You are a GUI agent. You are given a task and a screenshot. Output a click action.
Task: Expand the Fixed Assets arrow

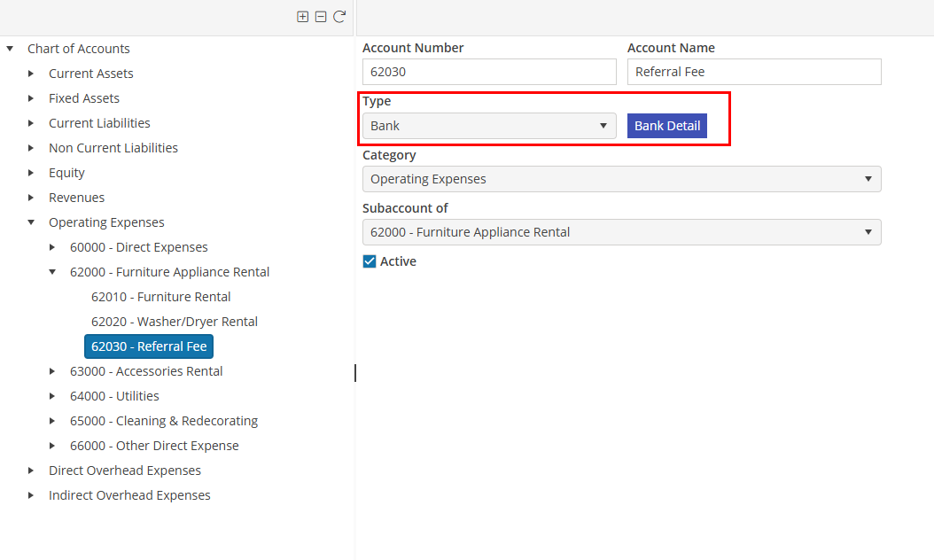[31, 98]
